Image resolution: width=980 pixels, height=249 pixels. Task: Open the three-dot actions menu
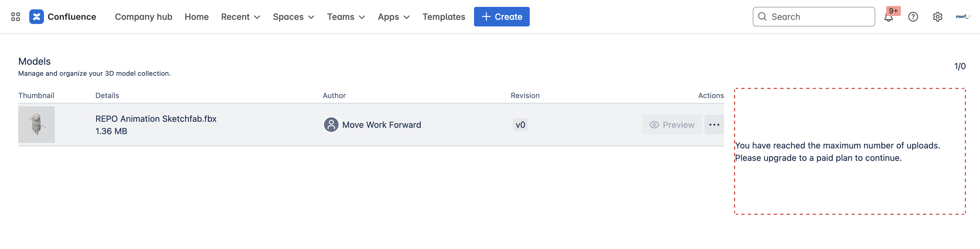tap(714, 125)
